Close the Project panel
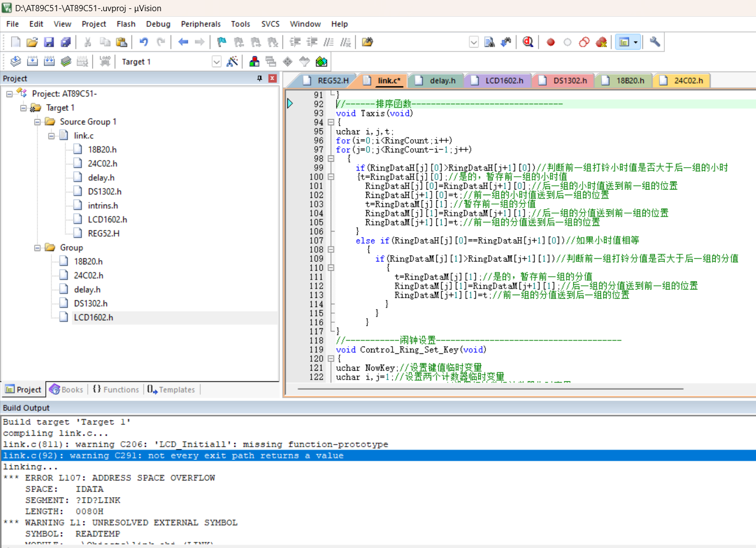This screenshot has width=756, height=548. pos(272,78)
